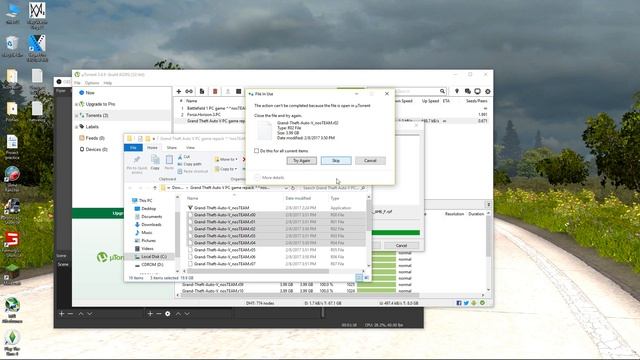Switch Explorer to large icons view
The height and width of the screenshot is (360, 640).
366,278
